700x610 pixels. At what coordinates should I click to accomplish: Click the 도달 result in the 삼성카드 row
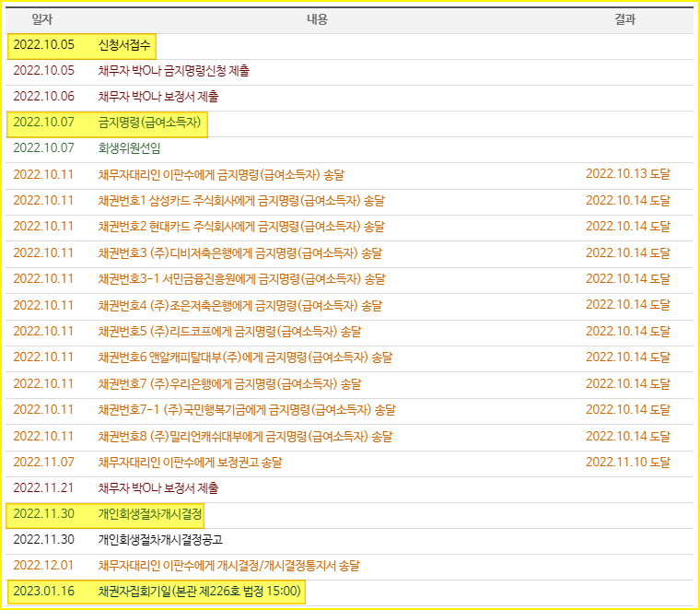coord(628,201)
